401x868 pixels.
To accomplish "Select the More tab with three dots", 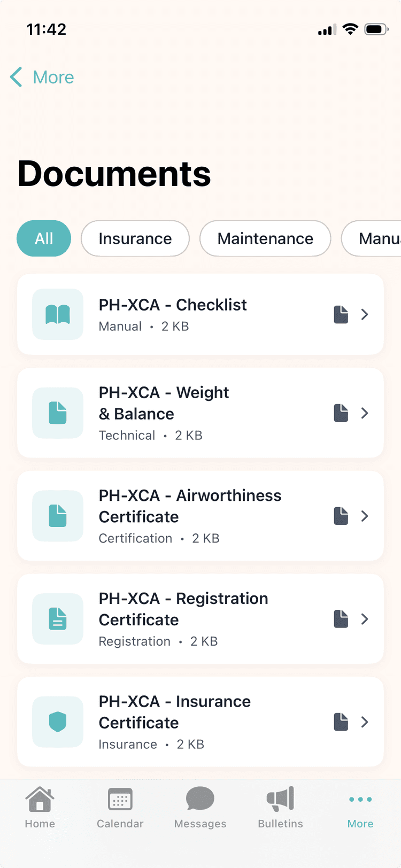I will click(360, 808).
